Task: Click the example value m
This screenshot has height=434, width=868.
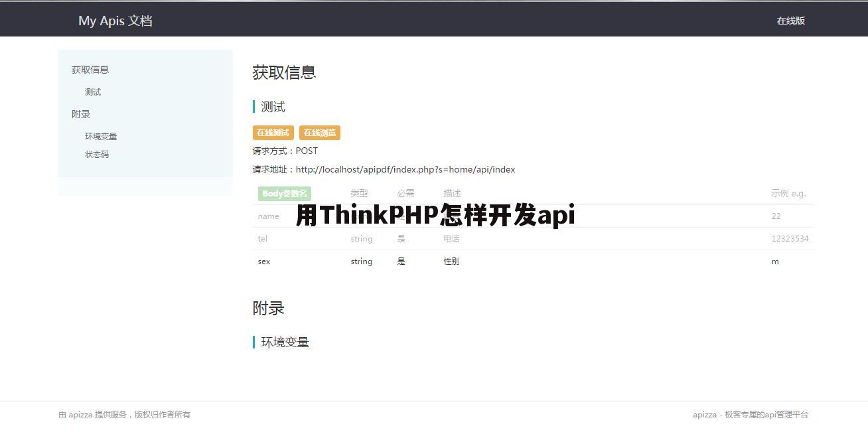Action: click(x=775, y=261)
